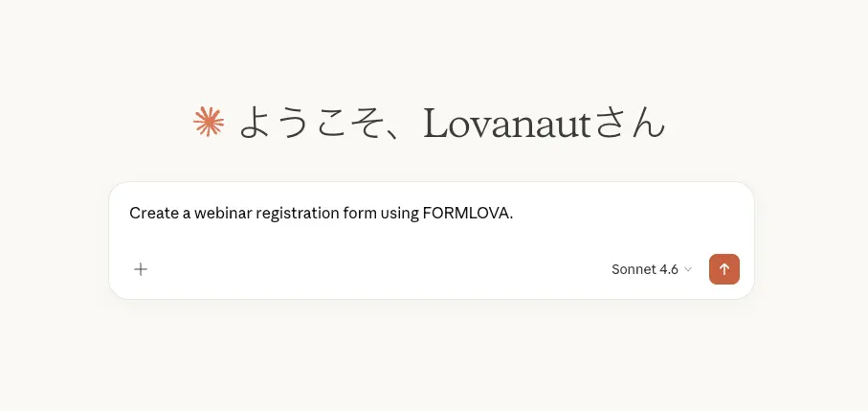Add files using the plus icon
868x411 pixels.
click(x=141, y=269)
